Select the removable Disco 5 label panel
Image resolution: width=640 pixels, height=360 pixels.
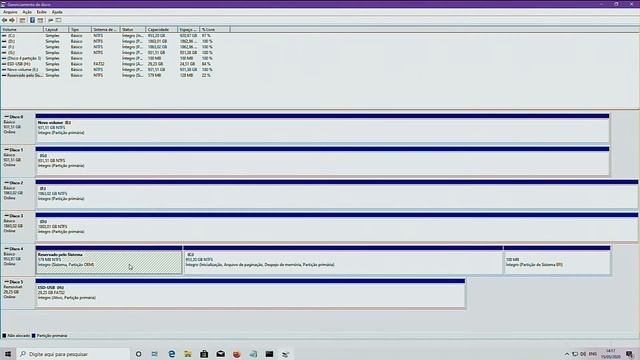click(18, 293)
